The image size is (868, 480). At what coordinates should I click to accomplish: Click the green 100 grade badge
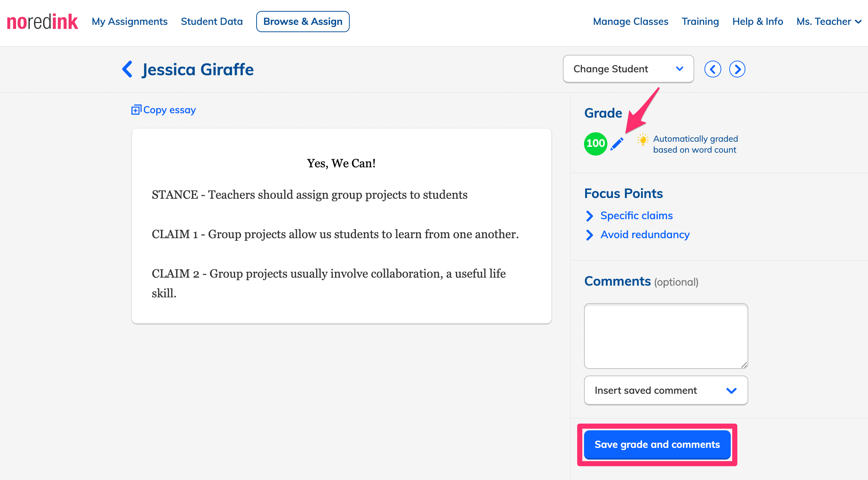pos(596,144)
